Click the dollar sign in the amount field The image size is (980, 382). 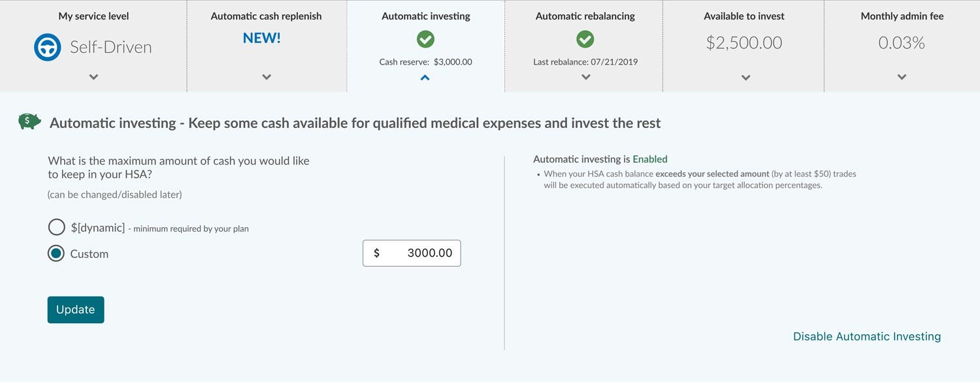coord(376,253)
